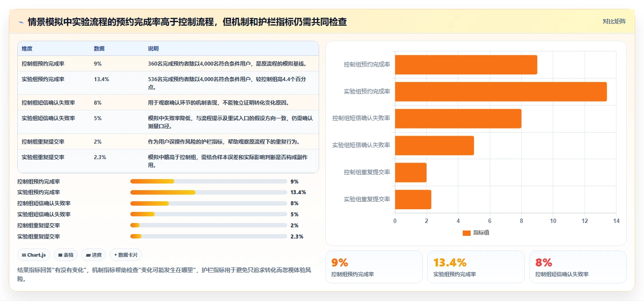The width and height of the screenshot is (644, 301).
Task: Click the 维度 table column header
Action: 27,49
